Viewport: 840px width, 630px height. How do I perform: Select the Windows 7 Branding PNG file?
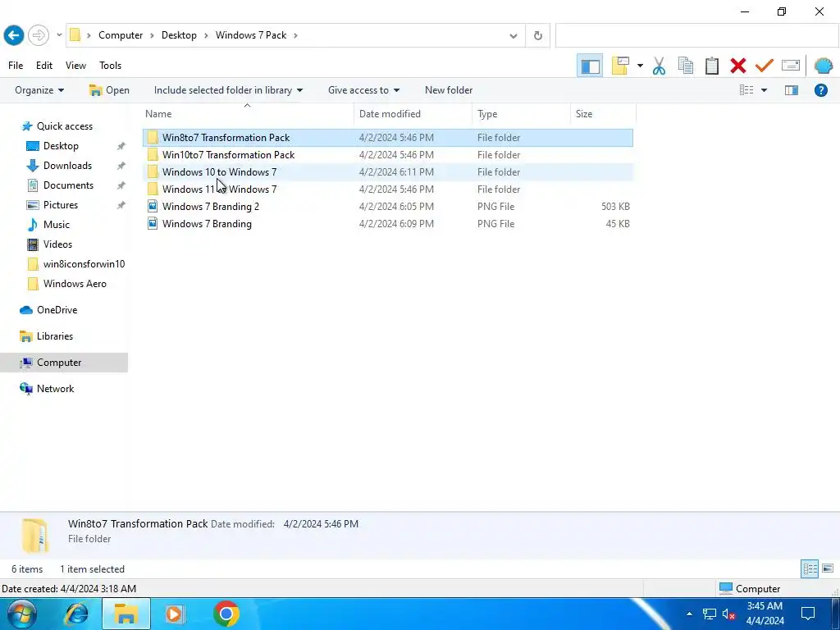pyautogui.click(x=388, y=224)
